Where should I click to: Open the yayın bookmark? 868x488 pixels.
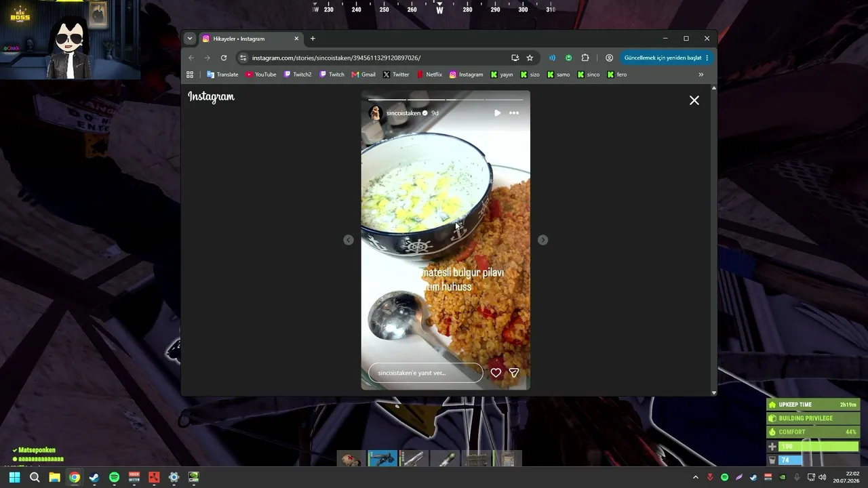click(502, 75)
